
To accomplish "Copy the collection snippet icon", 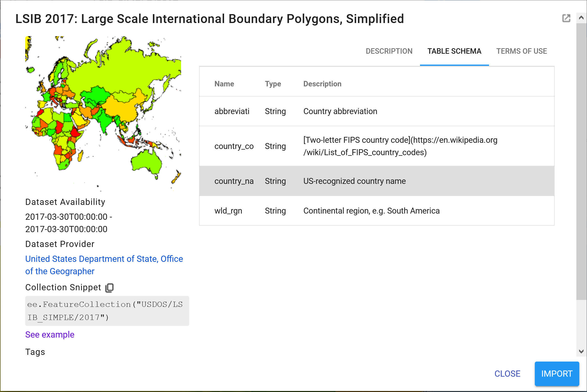I will (x=109, y=288).
